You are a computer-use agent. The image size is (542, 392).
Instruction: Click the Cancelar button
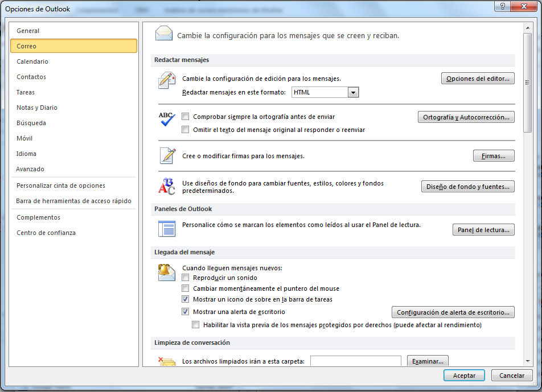click(x=512, y=376)
